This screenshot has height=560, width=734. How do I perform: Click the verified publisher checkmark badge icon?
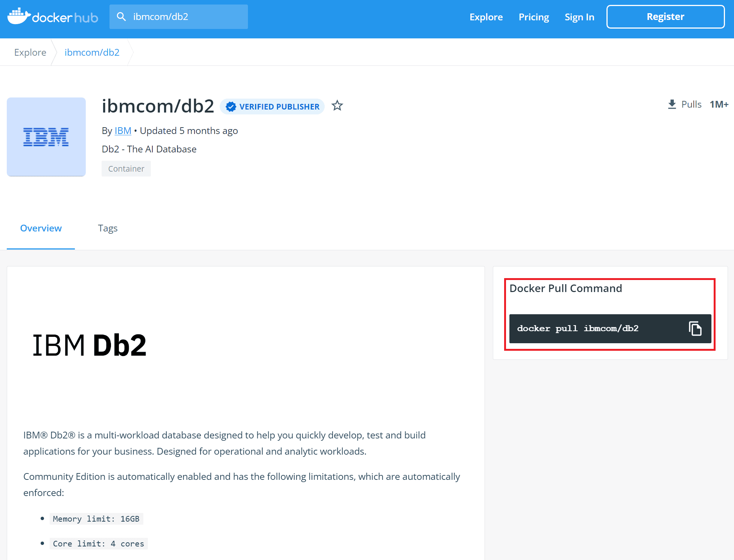point(231,107)
